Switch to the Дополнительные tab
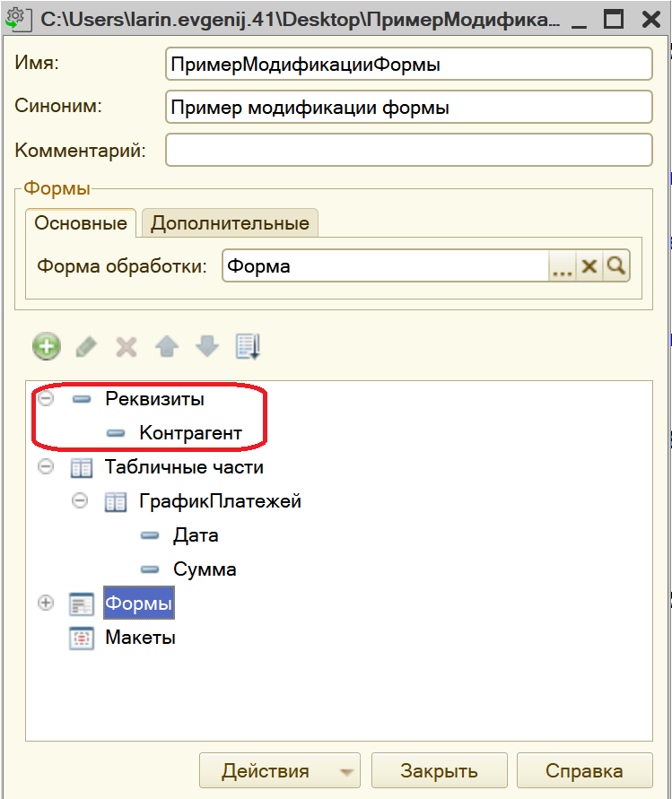The image size is (672, 799). pyautogui.click(x=230, y=223)
